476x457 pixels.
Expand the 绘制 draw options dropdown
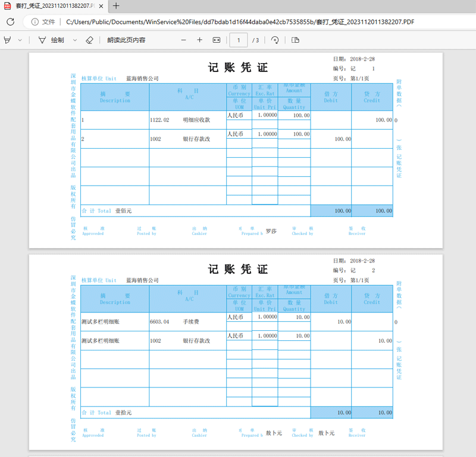[74, 40]
